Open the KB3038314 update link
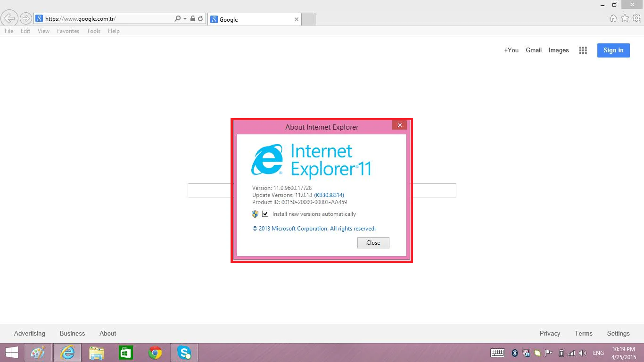The height and width of the screenshot is (362, 644). coord(329,195)
